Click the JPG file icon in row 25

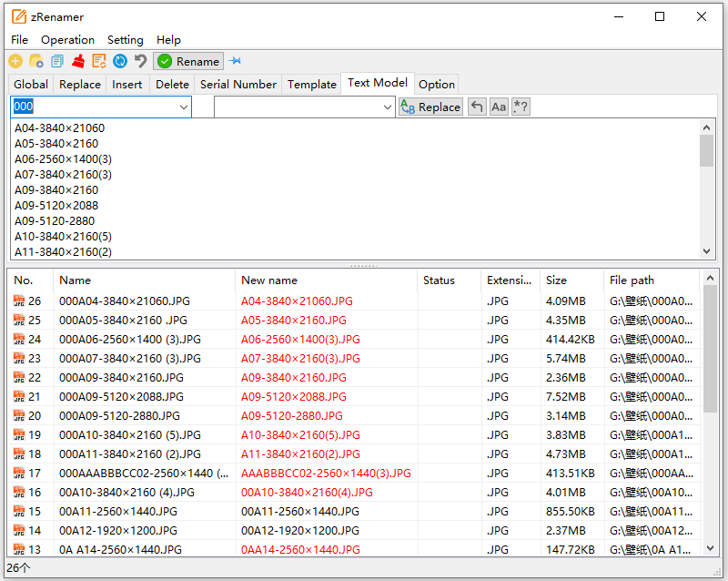click(19, 320)
